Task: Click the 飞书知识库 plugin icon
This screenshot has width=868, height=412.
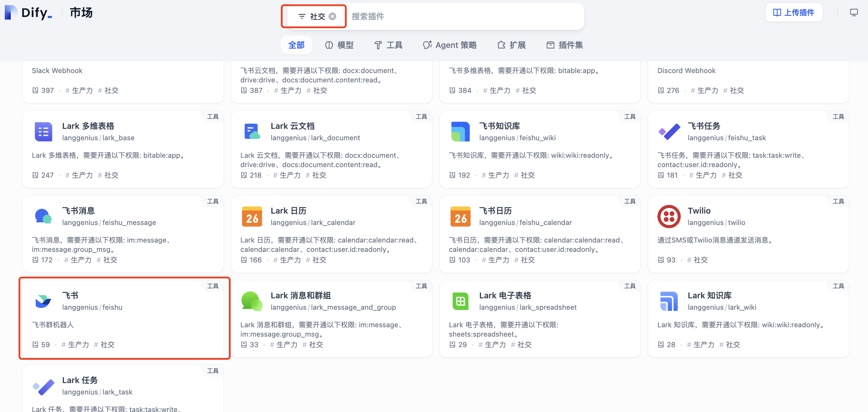Action: [460, 132]
